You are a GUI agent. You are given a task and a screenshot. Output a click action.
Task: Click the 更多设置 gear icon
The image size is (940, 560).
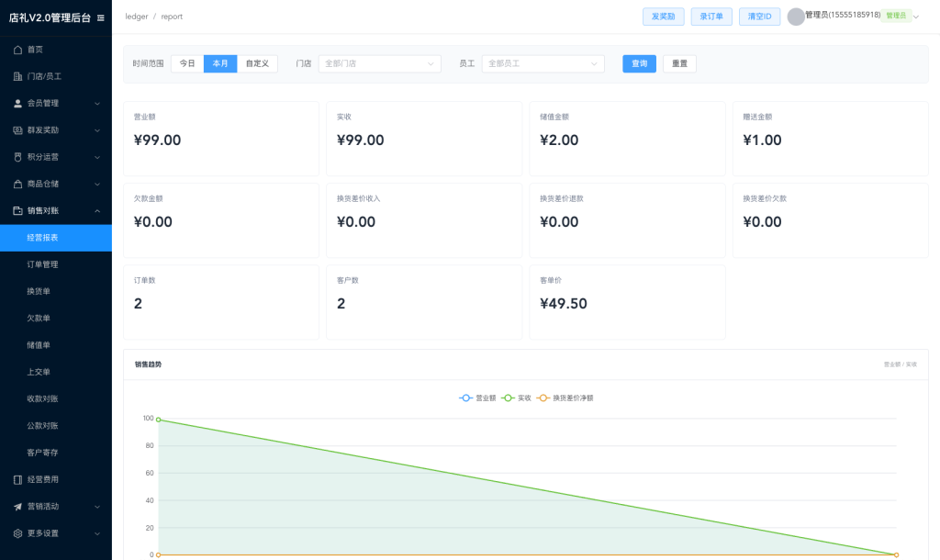[x=18, y=533]
